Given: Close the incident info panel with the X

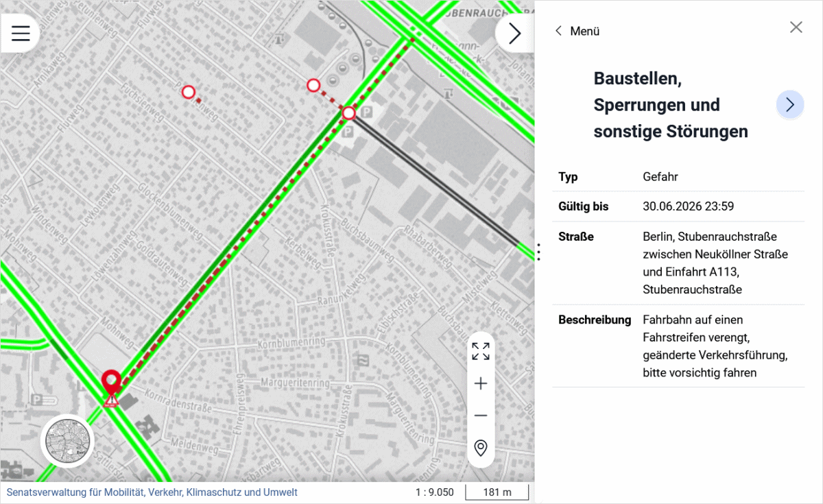Looking at the screenshot, I should click(796, 27).
